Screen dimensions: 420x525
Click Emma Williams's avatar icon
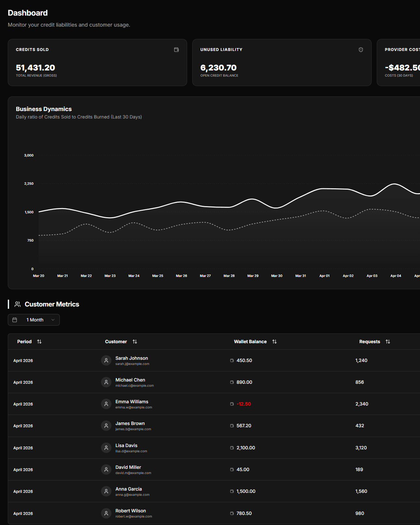[x=106, y=404]
